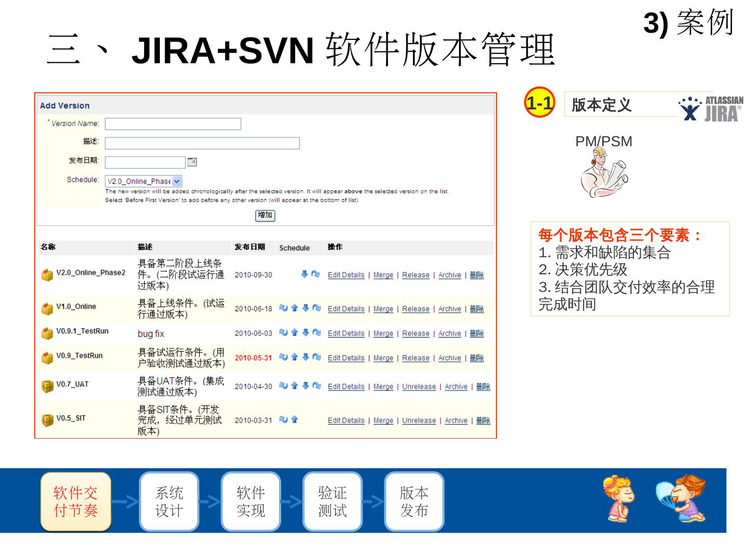Send V0.9_TestRun to the bottom of the list

pos(316,357)
